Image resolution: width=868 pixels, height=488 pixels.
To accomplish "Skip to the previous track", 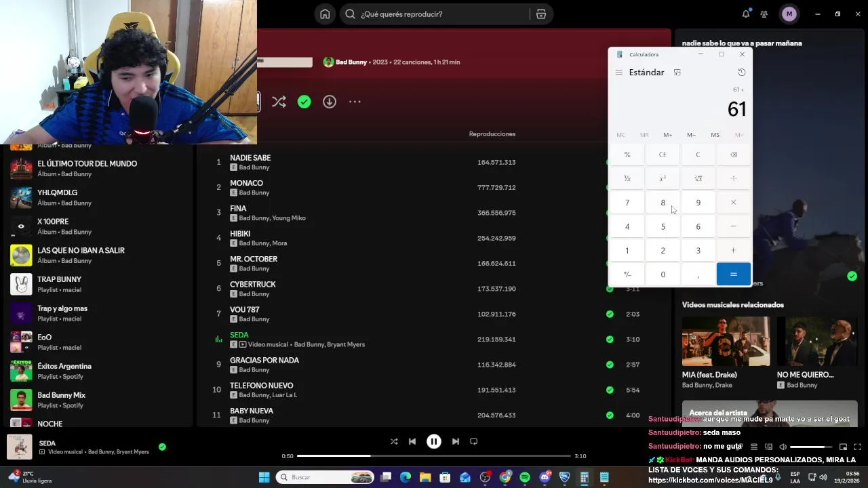I will coord(412,441).
